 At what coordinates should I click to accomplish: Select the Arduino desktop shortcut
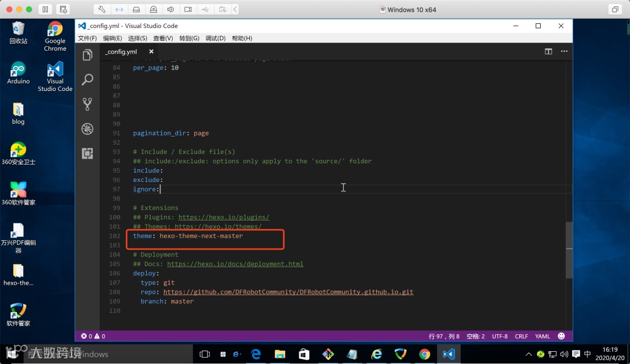pyautogui.click(x=18, y=73)
